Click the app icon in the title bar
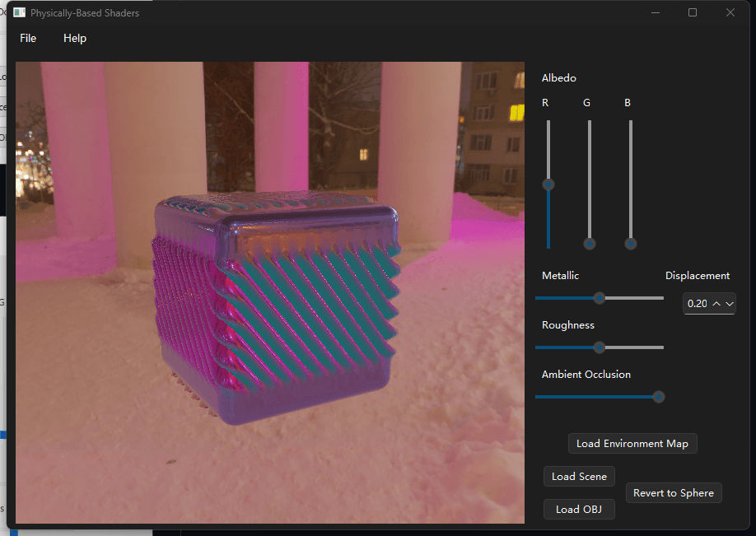Image resolution: width=756 pixels, height=536 pixels. click(x=19, y=13)
